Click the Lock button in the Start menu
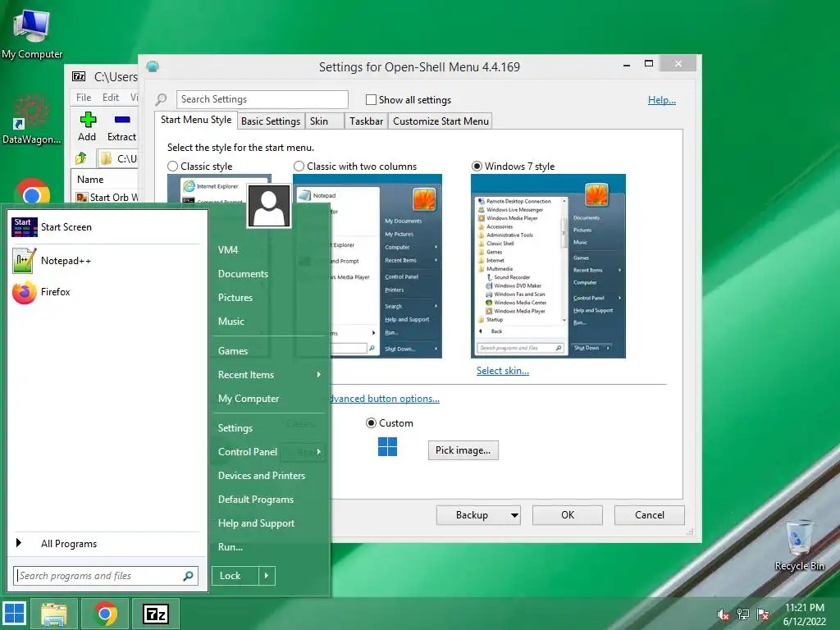This screenshot has width=840, height=630. 235,576
